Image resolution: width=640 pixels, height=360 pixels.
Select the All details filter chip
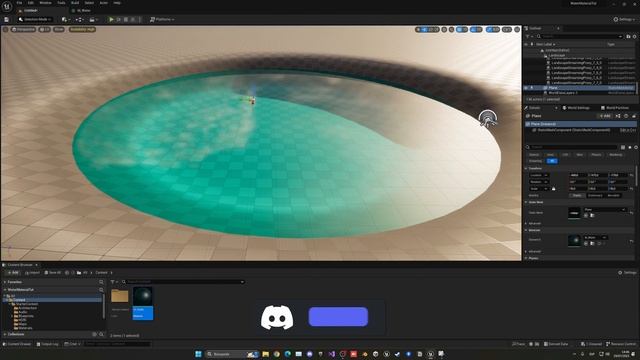point(552,161)
